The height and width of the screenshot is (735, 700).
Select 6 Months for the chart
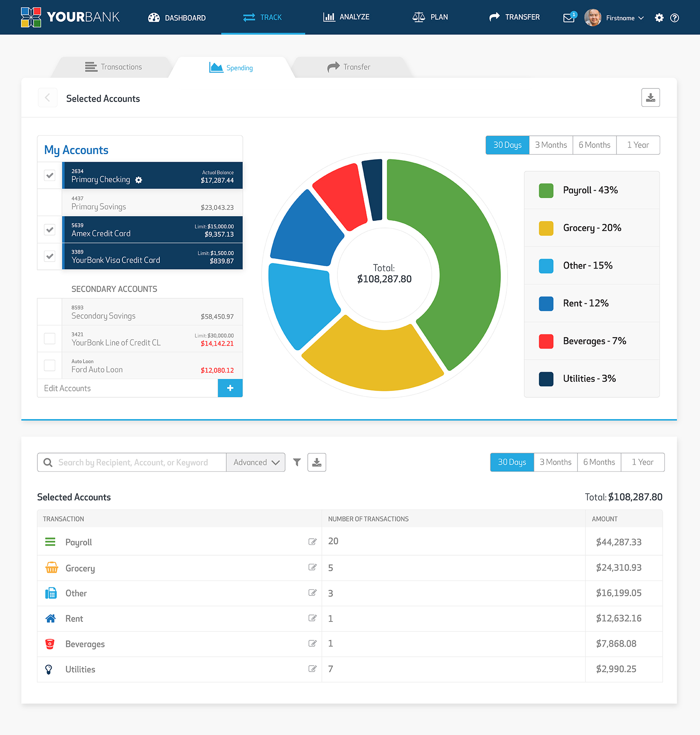(595, 145)
